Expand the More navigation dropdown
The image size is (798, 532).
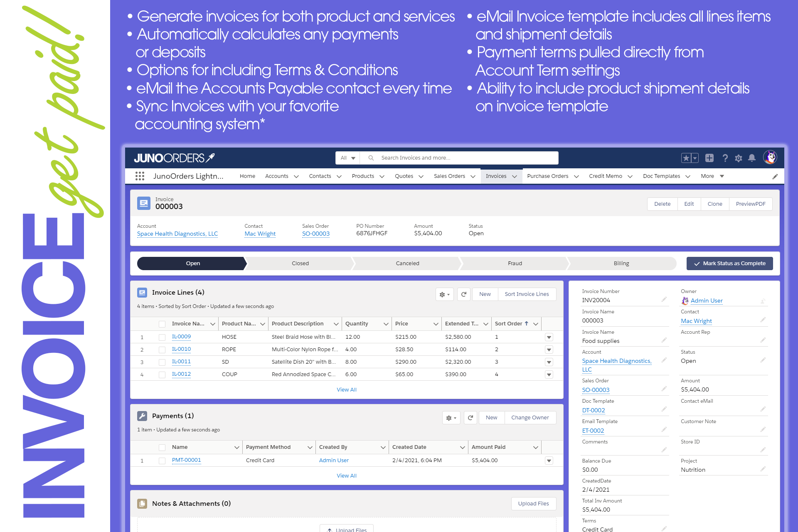point(712,176)
